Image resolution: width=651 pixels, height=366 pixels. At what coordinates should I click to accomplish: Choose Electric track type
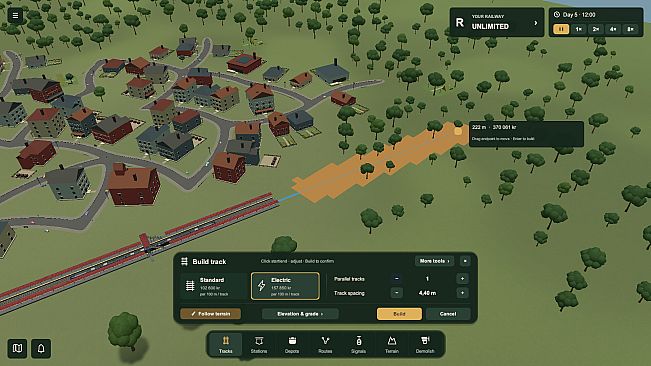pos(285,286)
